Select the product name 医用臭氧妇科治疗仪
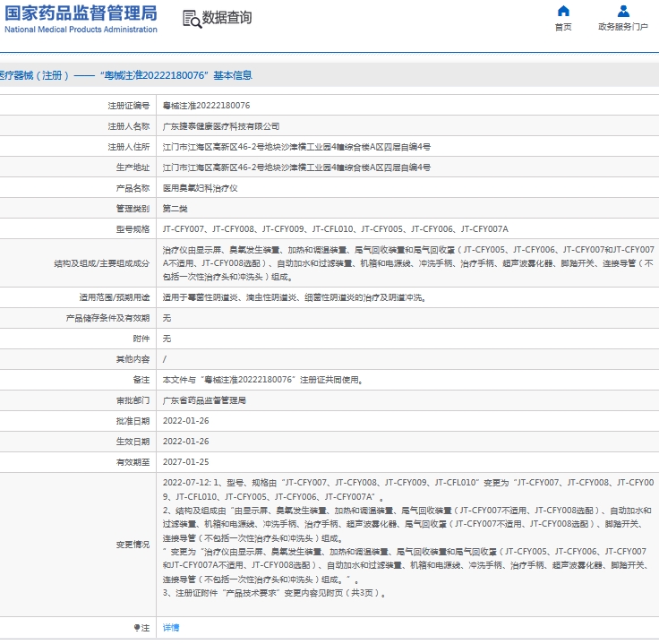Image resolution: width=659 pixels, height=644 pixels. 200,188
